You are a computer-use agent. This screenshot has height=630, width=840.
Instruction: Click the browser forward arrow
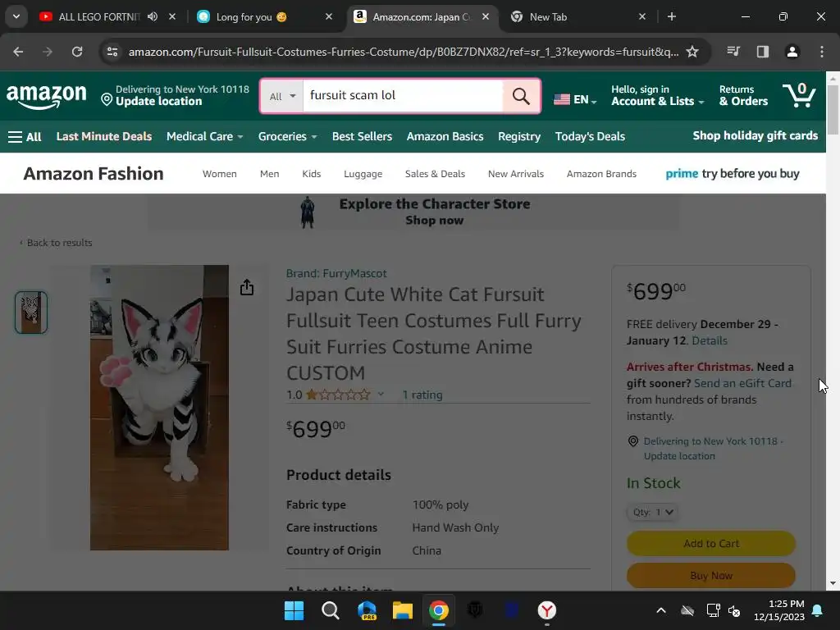tap(48, 52)
